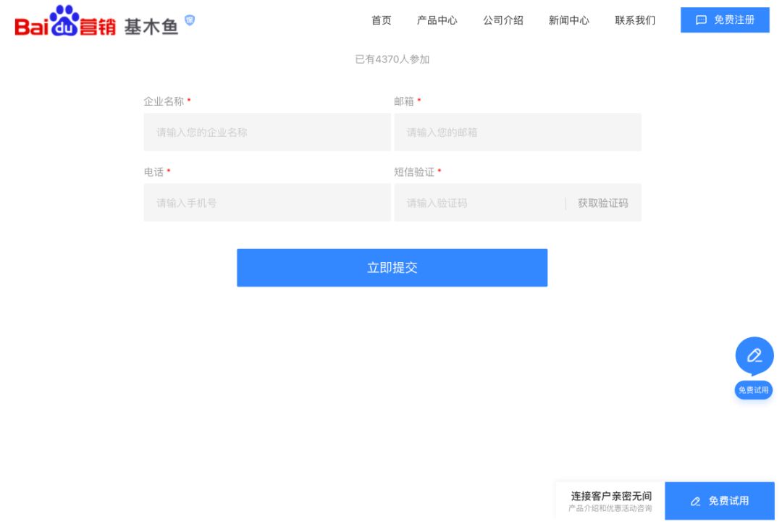
Task: Open the 联系我们 page
Action: 634,20
